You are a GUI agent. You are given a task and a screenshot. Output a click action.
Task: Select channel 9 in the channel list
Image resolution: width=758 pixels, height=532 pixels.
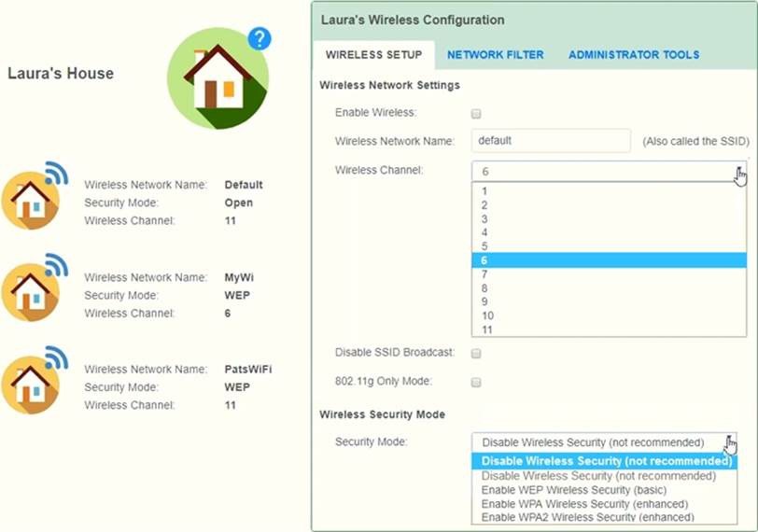pos(484,302)
